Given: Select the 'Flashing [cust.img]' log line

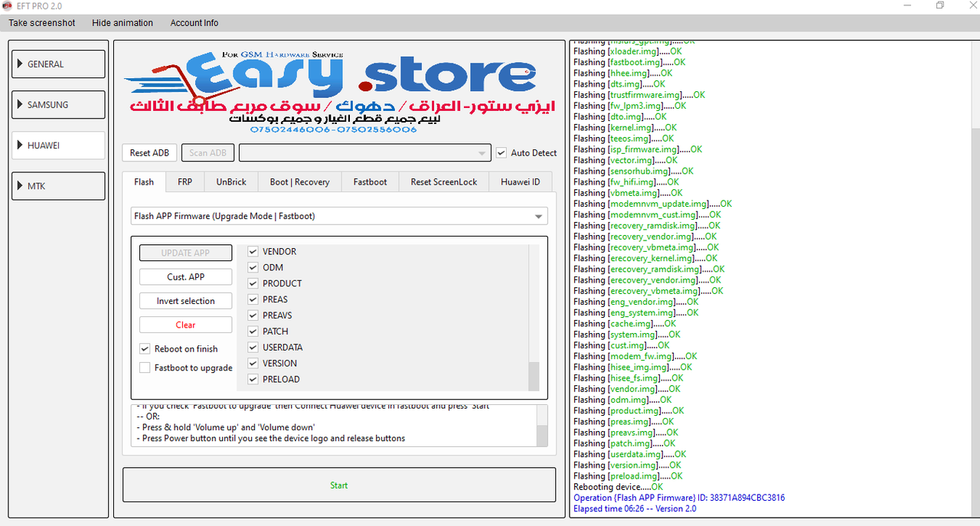Looking at the screenshot, I should pyautogui.click(x=621, y=345).
